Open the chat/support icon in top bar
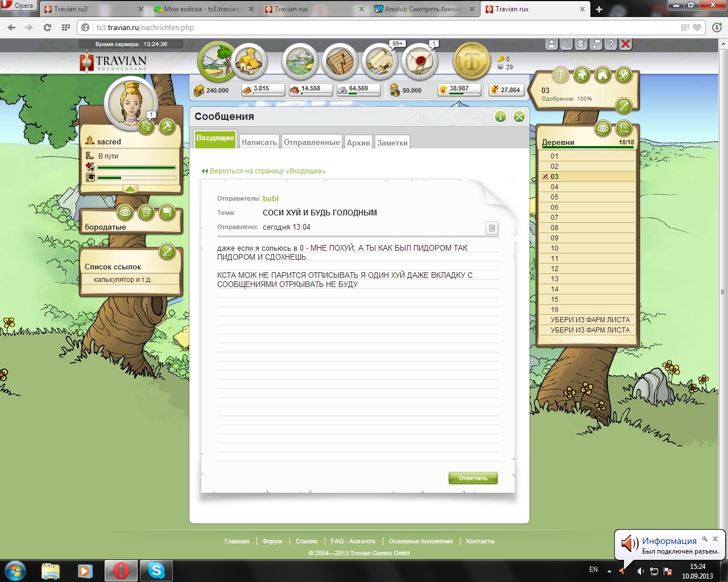This screenshot has height=582, width=728. pos(596,44)
